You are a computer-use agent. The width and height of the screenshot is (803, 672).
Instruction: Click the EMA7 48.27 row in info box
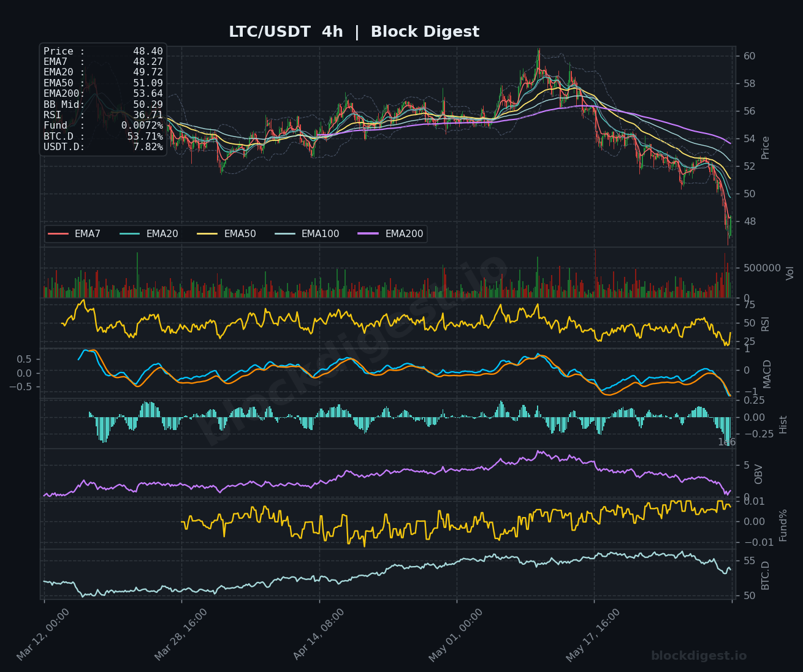coord(103,61)
